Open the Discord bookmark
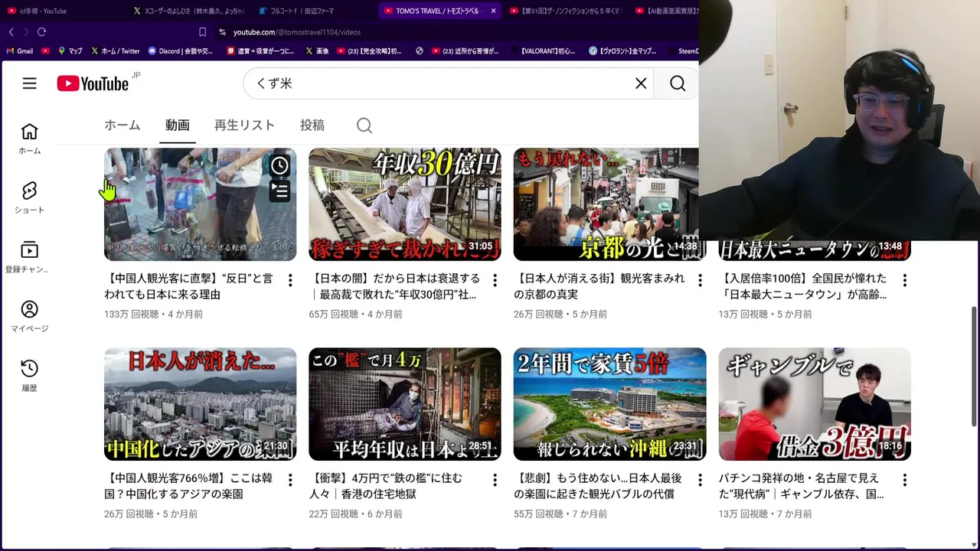The width and height of the screenshot is (980, 551). pyautogui.click(x=180, y=51)
